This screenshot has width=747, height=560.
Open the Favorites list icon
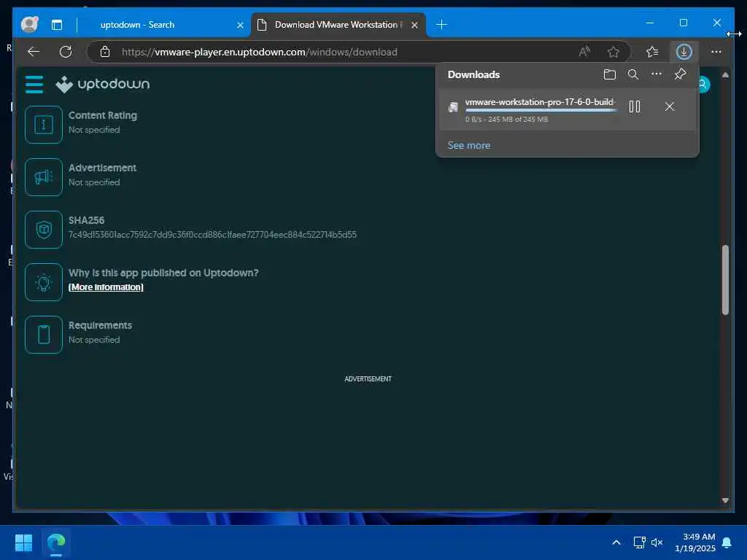point(652,52)
